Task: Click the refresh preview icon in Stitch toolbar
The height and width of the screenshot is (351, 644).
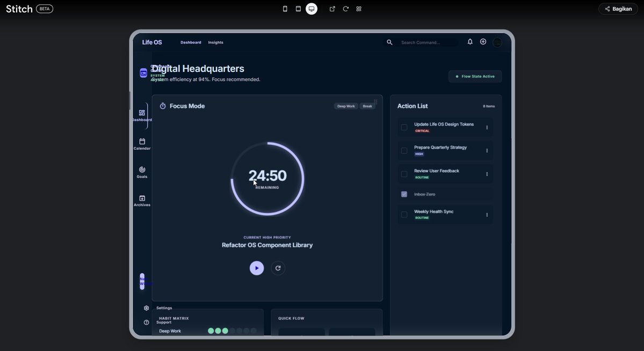Action: click(345, 9)
